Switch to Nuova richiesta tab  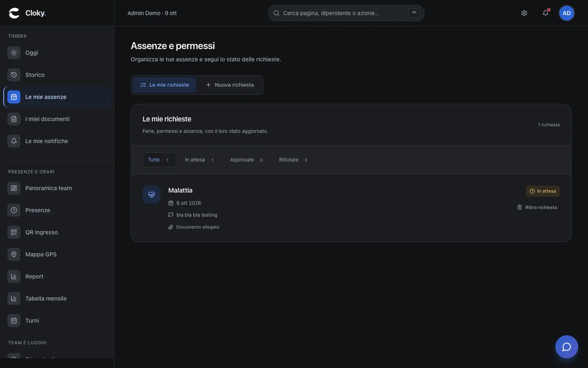click(x=230, y=85)
